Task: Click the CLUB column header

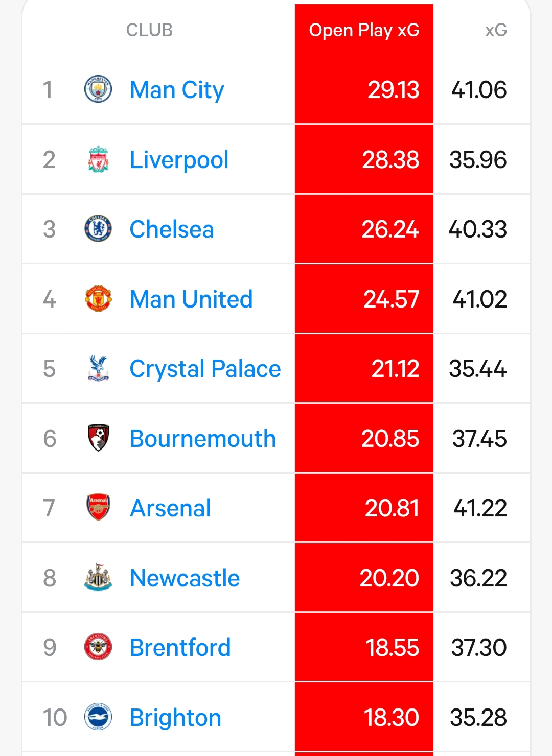Action: [149, 30]
